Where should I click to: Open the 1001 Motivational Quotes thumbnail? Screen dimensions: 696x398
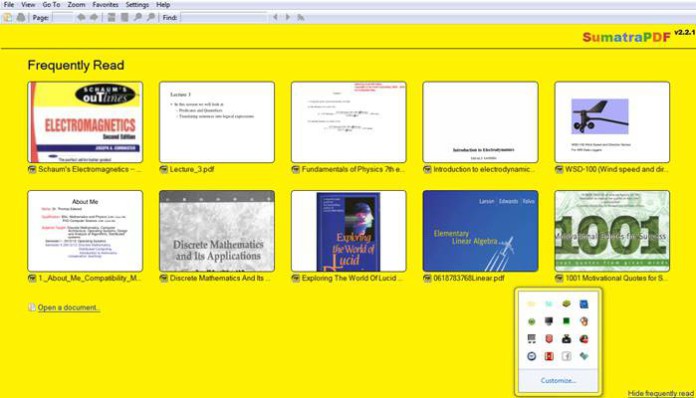click(x=612, y=231)
